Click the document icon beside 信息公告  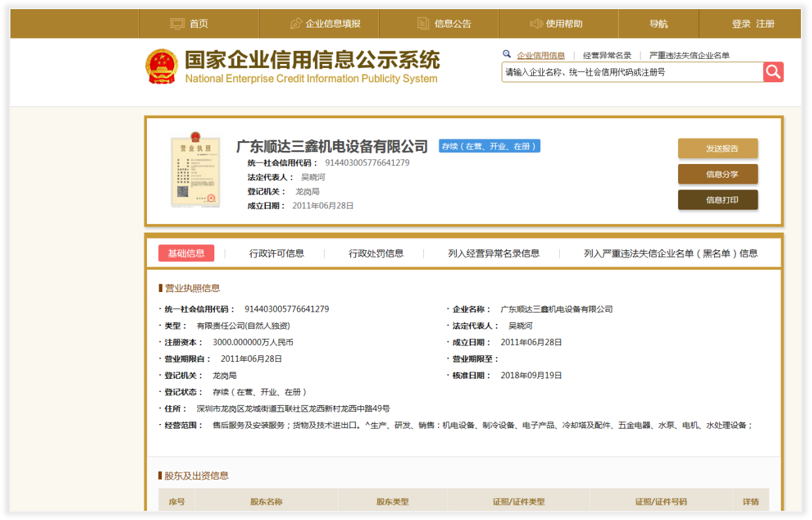click(x=423, y=24)
